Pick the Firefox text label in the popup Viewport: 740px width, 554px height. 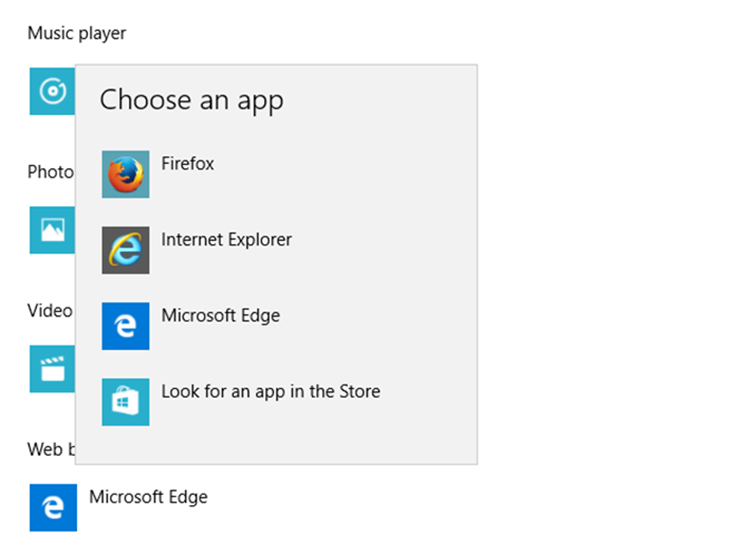188,164
